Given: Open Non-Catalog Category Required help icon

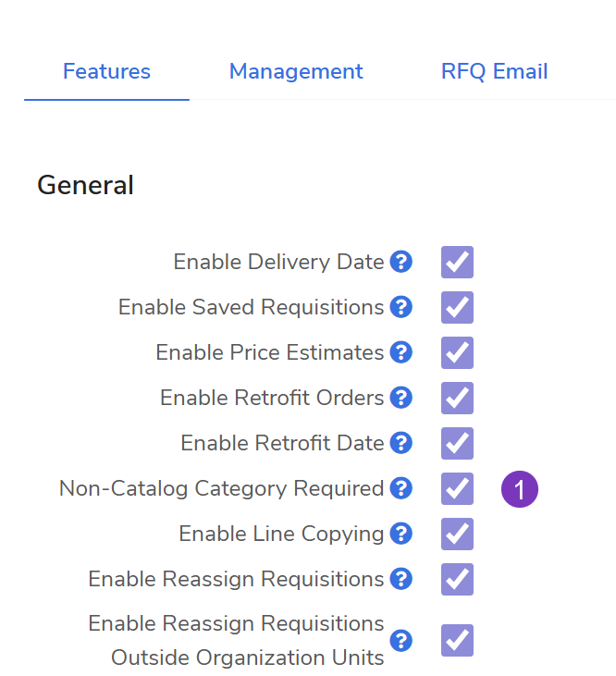Looking at the screenshot, I should point(400,488).
